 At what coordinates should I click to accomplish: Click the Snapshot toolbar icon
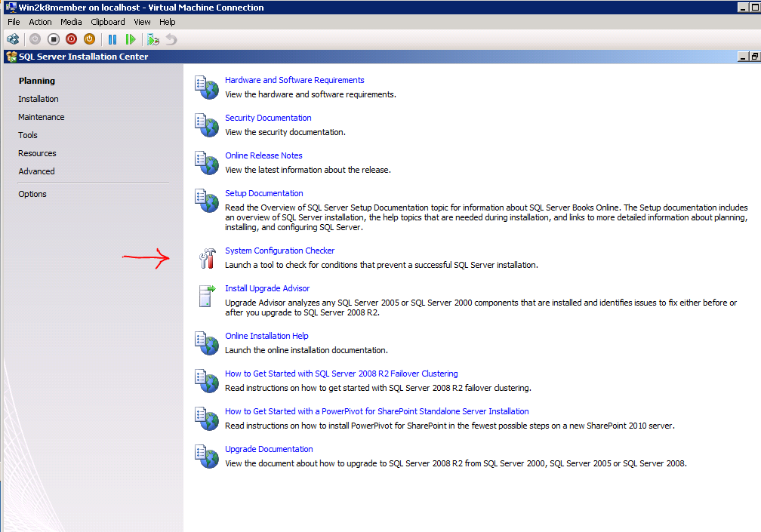[153, 39]
